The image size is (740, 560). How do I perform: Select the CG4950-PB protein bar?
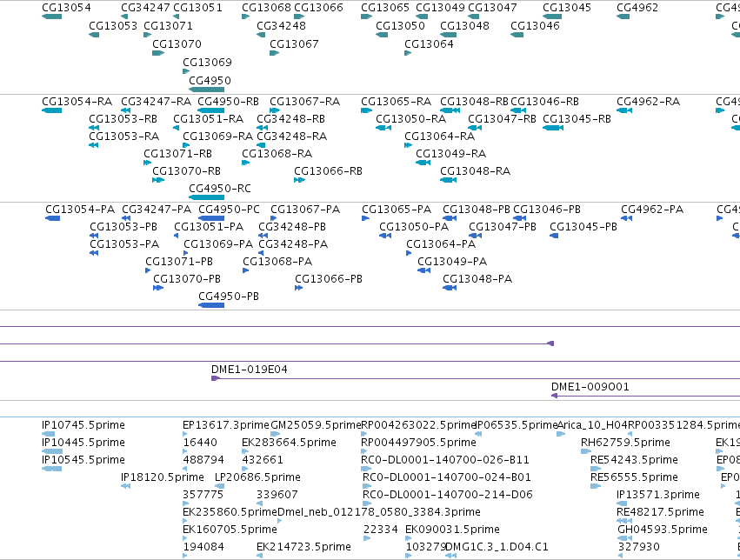211,306
